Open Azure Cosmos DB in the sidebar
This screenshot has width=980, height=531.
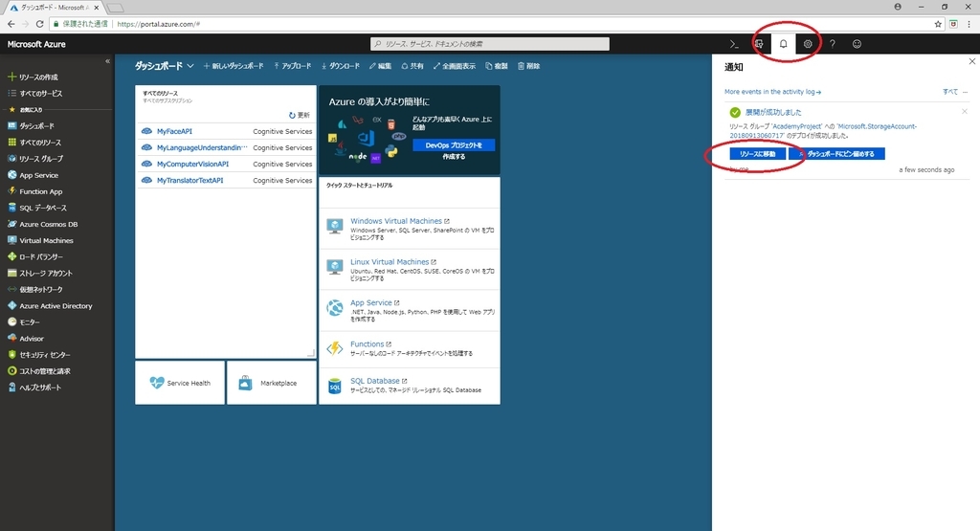(x=42, y=224)
